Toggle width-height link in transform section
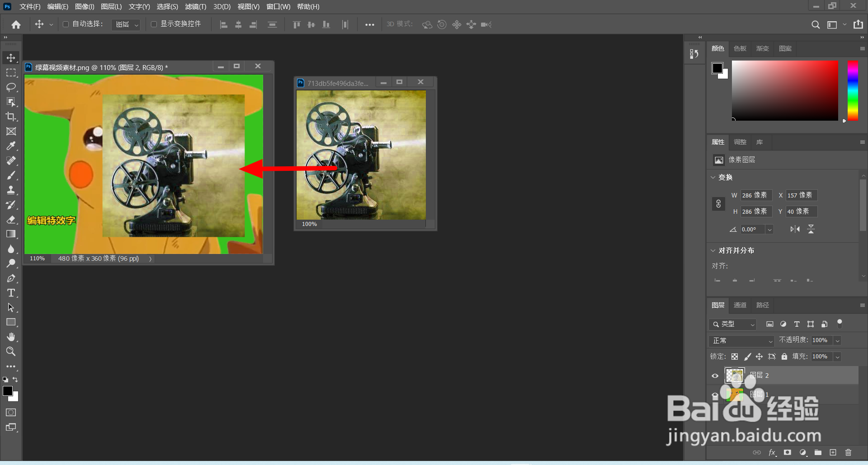The width and height of the screenshot is (868, 465). coord(718,204)
